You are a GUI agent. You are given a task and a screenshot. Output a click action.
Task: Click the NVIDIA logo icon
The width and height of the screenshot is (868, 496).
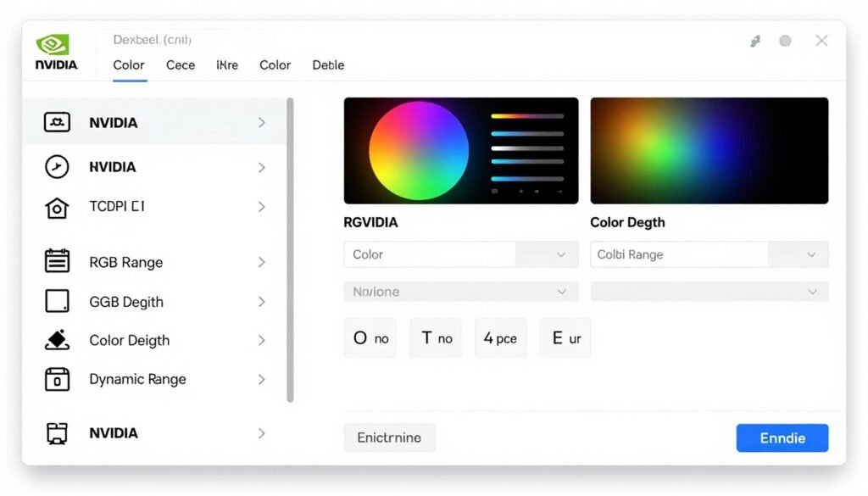coord(56,40)
